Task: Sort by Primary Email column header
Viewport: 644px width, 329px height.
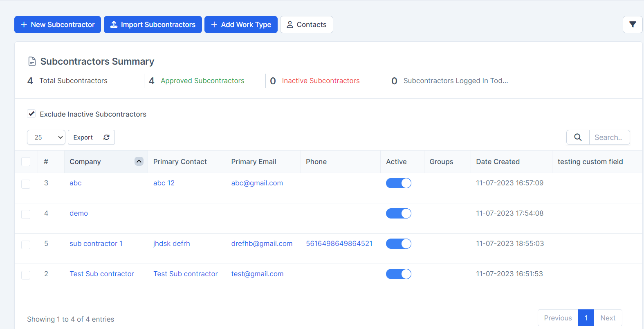Action: coord(263,162)
